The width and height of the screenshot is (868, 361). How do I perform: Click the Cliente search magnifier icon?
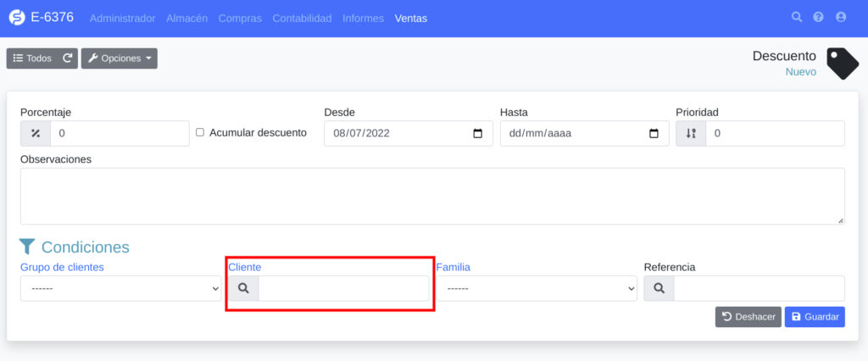(x=243, y=288)
